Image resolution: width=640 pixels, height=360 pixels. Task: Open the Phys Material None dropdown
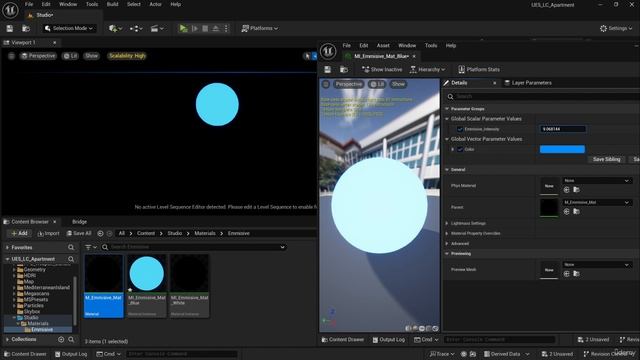597,180
